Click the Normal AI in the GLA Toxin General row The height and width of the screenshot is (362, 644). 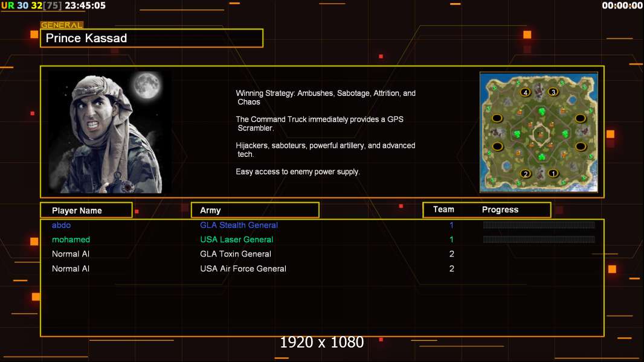[70, 254]
